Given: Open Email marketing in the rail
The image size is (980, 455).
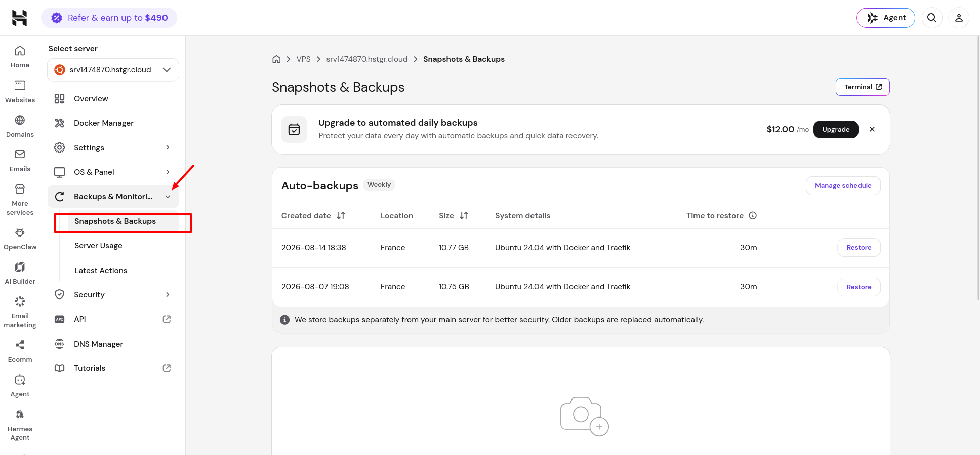Looking at the screenshot, I should (x=20, y=312).
